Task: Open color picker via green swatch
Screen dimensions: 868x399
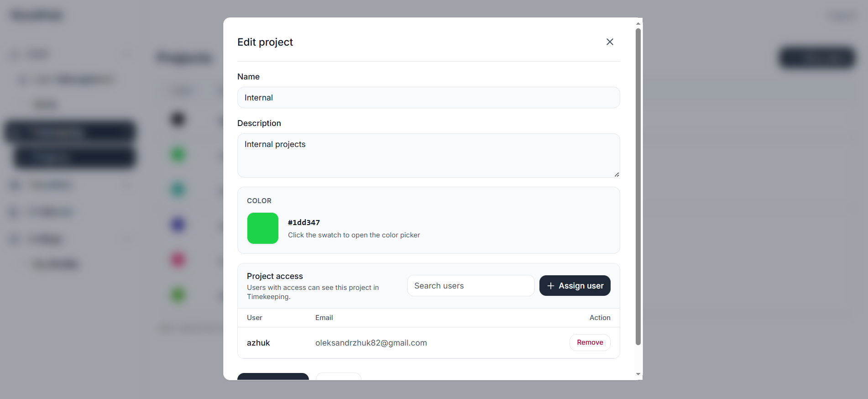Action: 263,228
